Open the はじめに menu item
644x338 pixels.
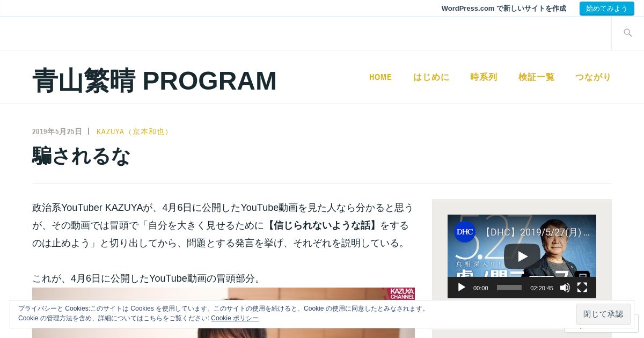point(431,77)
